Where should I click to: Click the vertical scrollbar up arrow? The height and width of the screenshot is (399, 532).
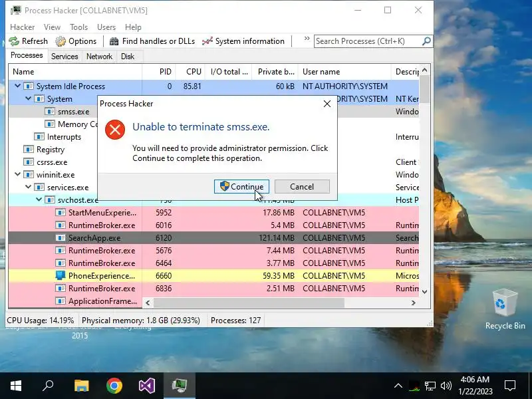tap(424, 70)
